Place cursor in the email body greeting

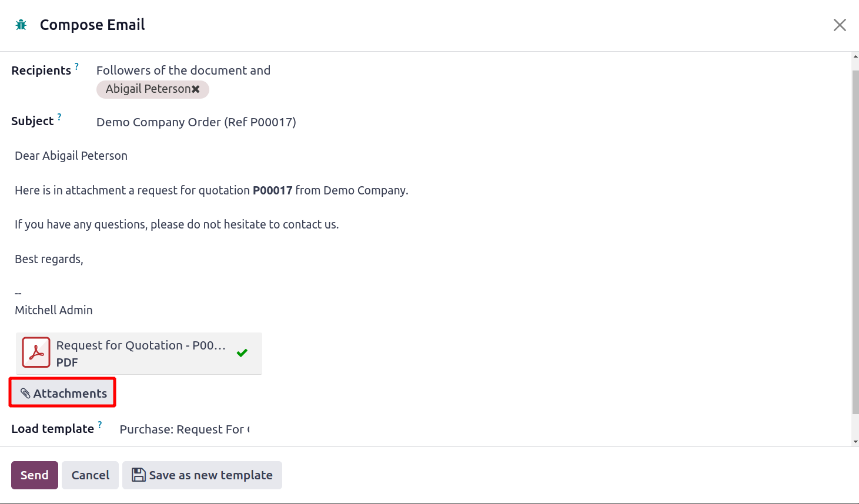pos(71,156)
